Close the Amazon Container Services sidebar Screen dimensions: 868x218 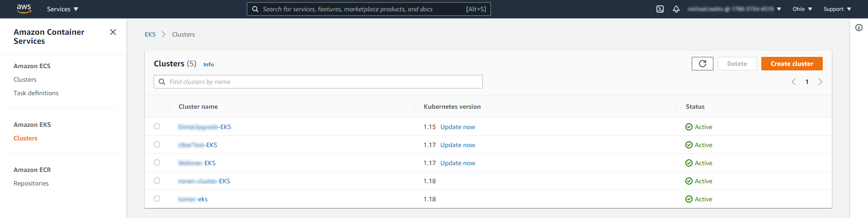click(113, 32)
